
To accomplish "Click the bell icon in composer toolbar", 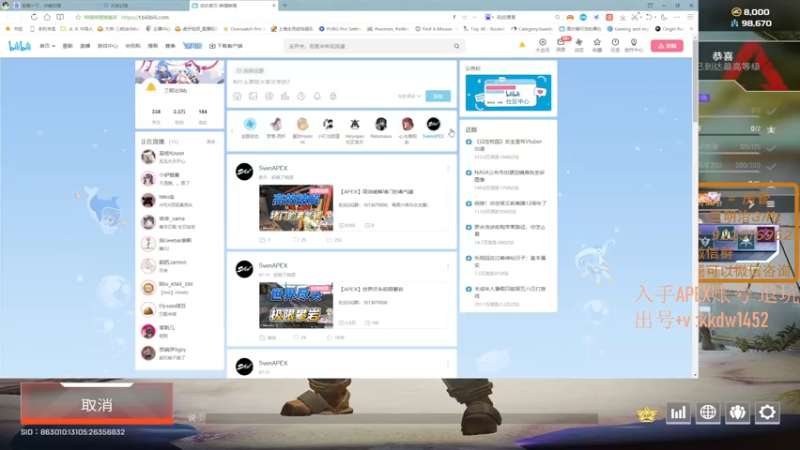I will point(317,96).
